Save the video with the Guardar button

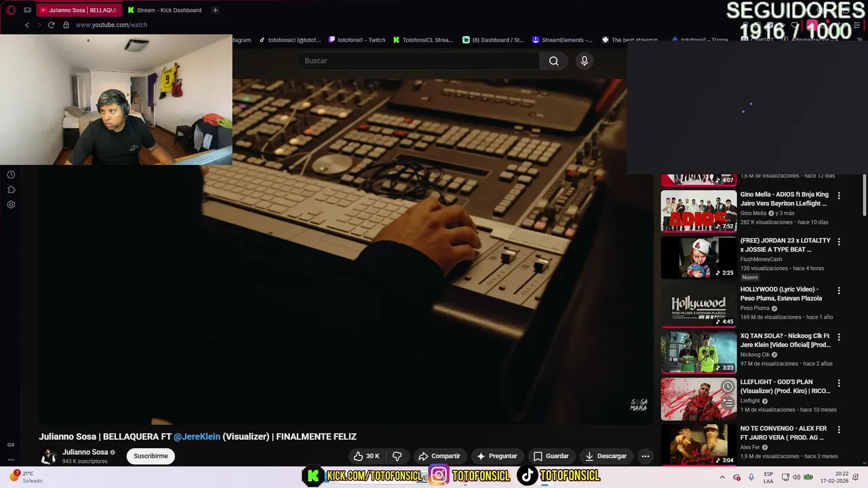[x=551, y=456]
